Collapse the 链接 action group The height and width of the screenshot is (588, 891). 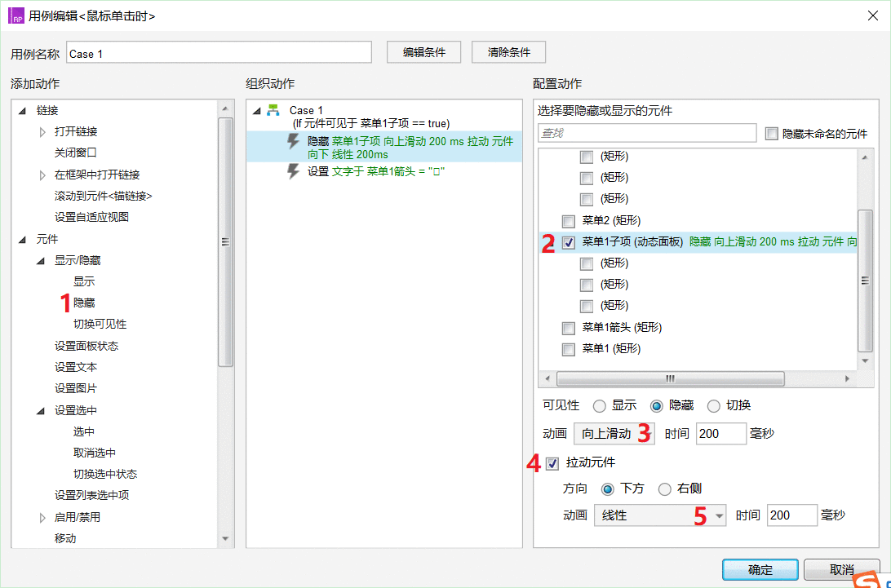coord(21,110)
